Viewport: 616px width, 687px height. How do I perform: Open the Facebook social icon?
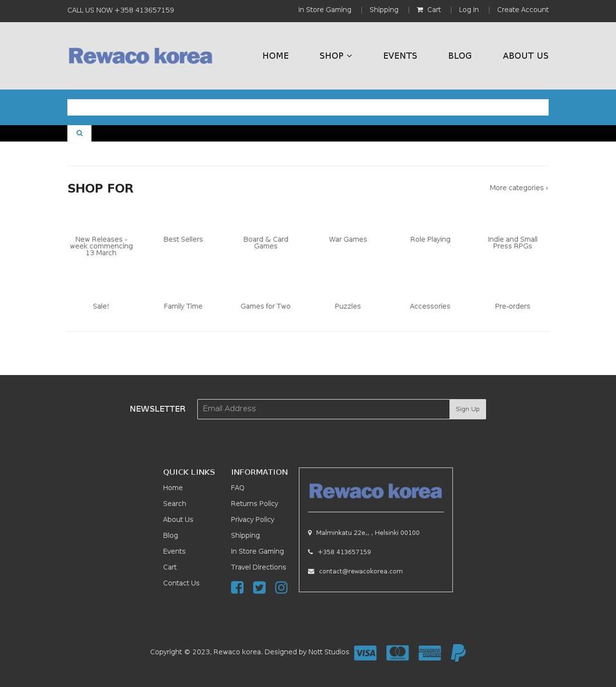pyautogui.click(x=237, y=587)
